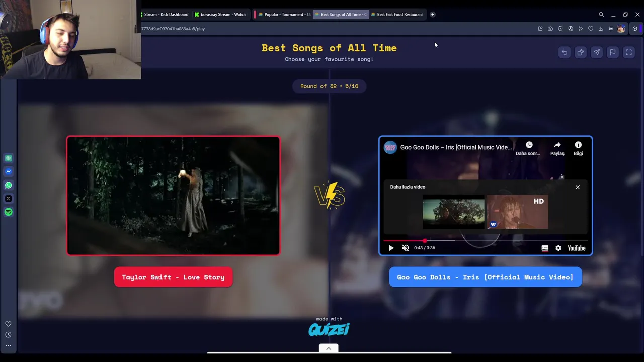Choose Taylor Swift - Love Story button
The width and height of the screenshot is (644, 362).
(x=173, y=277)
